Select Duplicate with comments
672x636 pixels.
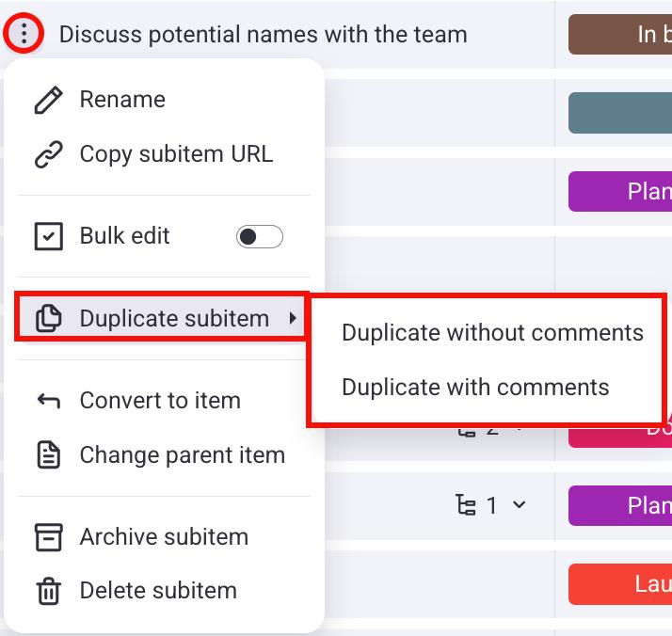(475, 387)
